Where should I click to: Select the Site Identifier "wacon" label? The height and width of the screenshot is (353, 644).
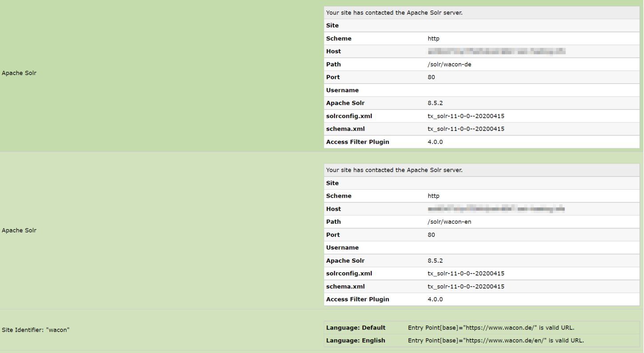point(36,330)
